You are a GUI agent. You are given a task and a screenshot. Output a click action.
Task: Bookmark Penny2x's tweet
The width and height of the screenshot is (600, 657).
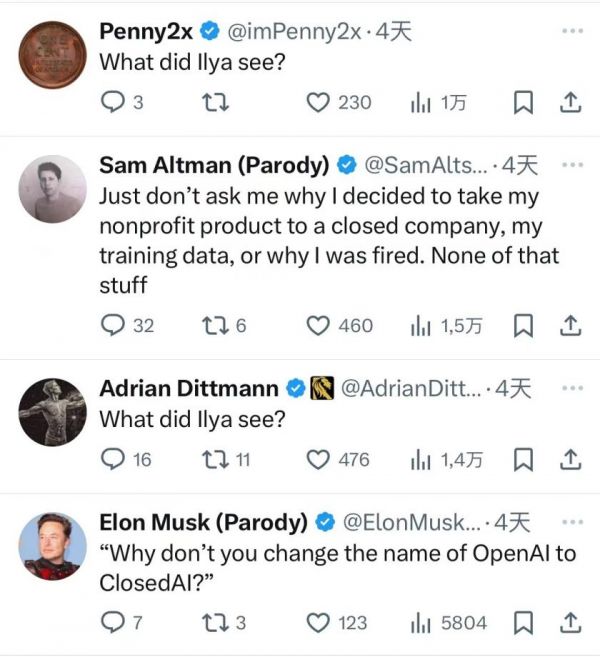[524, 102]
